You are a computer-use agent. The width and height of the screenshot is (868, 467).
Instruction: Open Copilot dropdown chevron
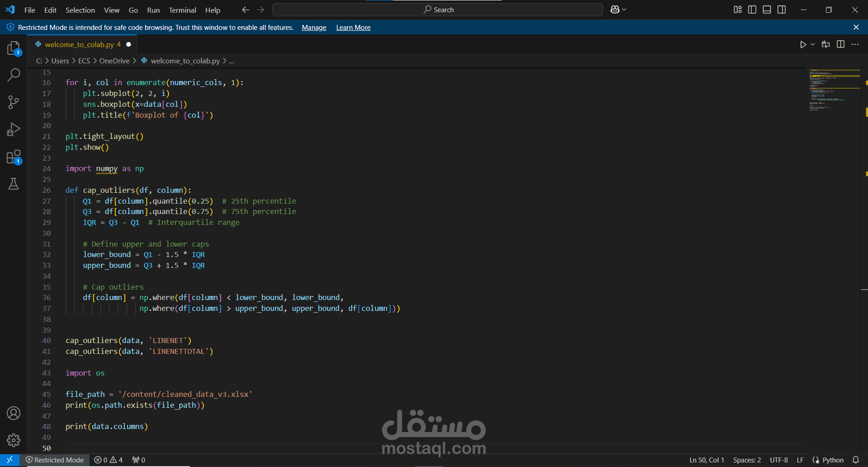tap(624, 10)
